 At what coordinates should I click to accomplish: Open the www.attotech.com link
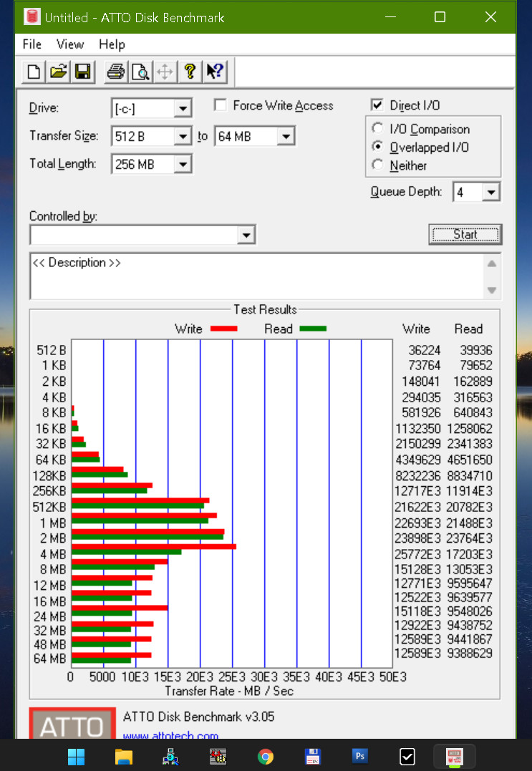pyautogui.click(x=170, y=735)
